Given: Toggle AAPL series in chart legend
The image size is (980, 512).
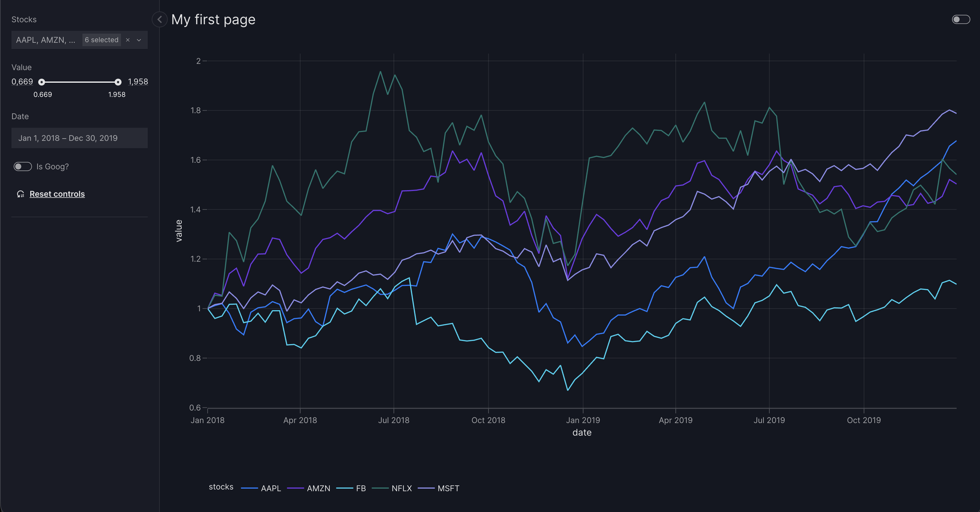Looking at the screenshot, I should pyautogui.click(x=261, y=488).
